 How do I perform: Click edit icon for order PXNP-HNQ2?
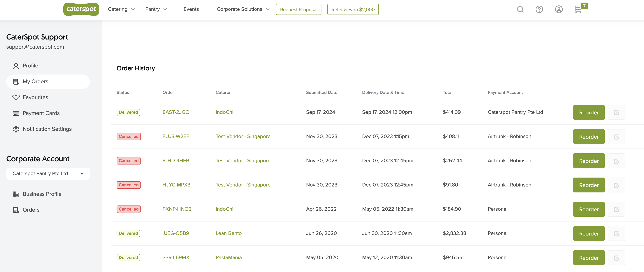pyautogui.click(x=616, y=209)
